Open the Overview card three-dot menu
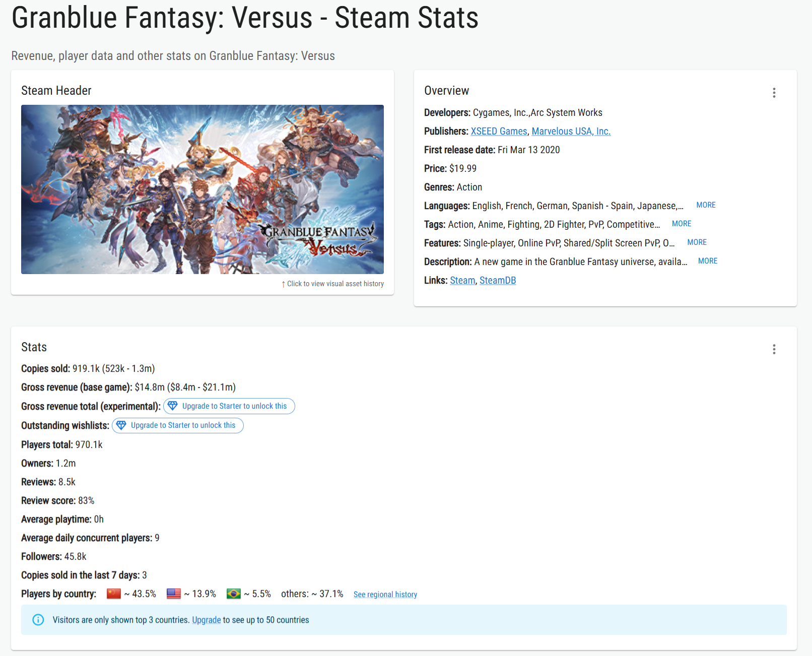Image resolution: width=812 pixels, height=656 pixels. pyautogui.click(x=774, y=93)
